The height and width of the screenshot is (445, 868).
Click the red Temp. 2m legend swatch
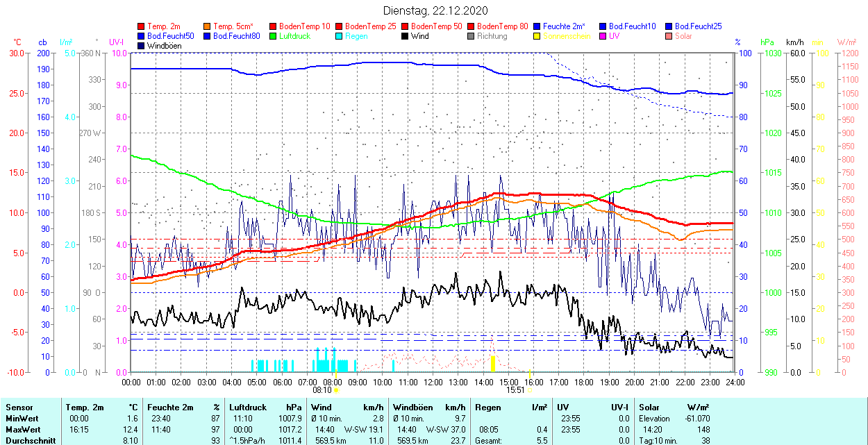(x=142, y=26)
